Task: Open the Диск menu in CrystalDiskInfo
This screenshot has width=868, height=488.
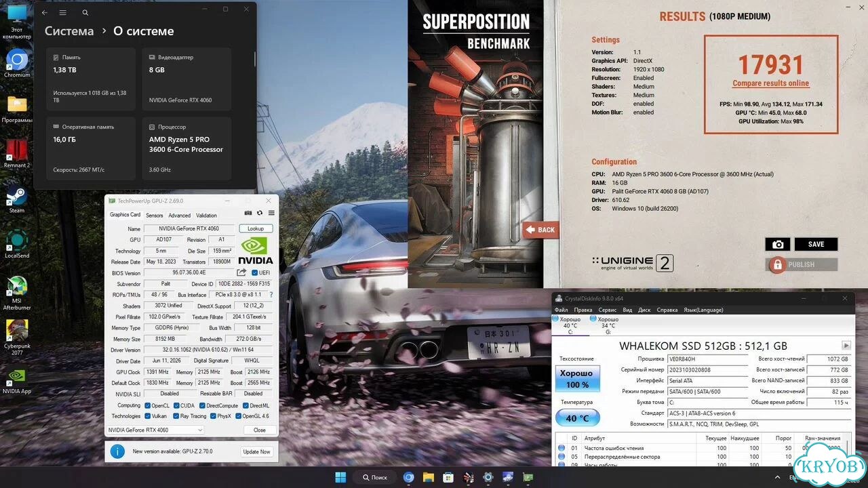Action: click(x=644, y=310)
